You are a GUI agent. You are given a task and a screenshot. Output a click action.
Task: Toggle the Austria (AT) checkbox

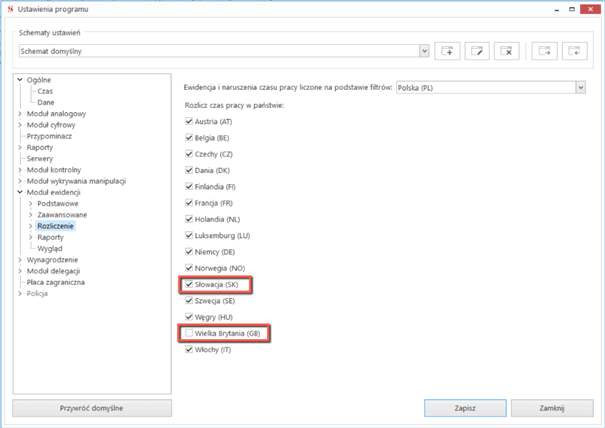point(189,122)
